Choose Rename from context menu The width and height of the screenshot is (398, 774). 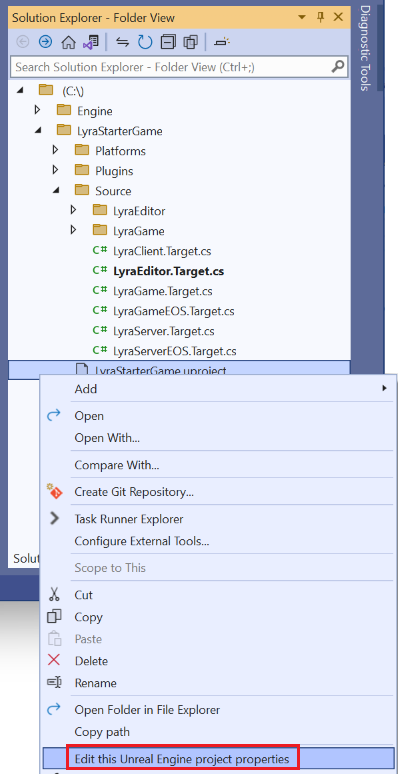(x=218, y=683)
